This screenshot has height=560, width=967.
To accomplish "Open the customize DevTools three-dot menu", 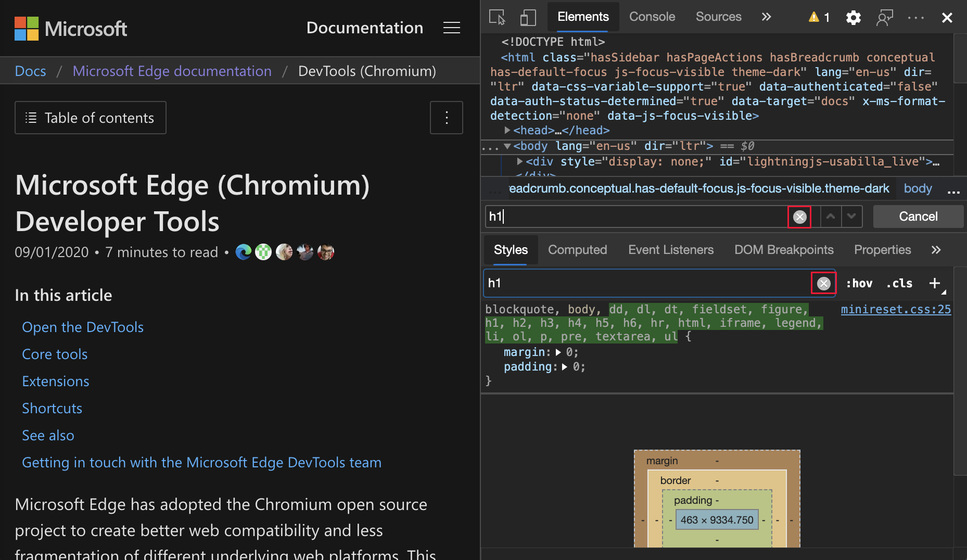I will 916,17.
